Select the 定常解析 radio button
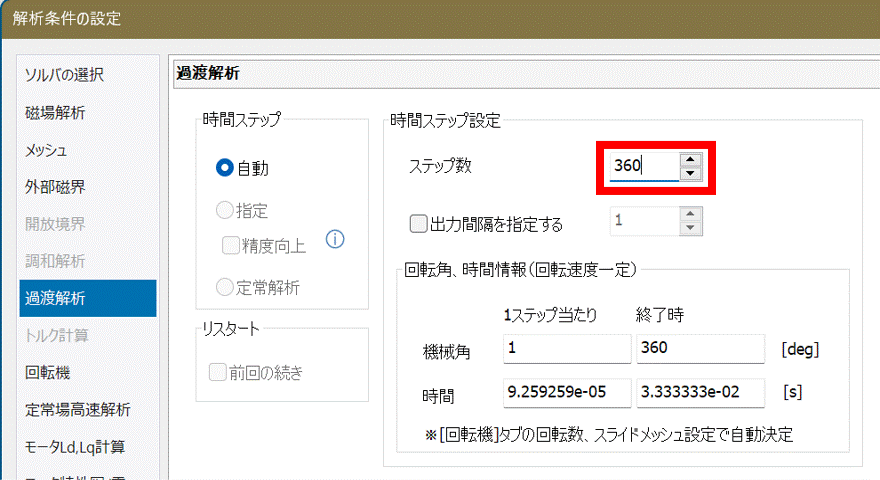 [x=225, y=287]
